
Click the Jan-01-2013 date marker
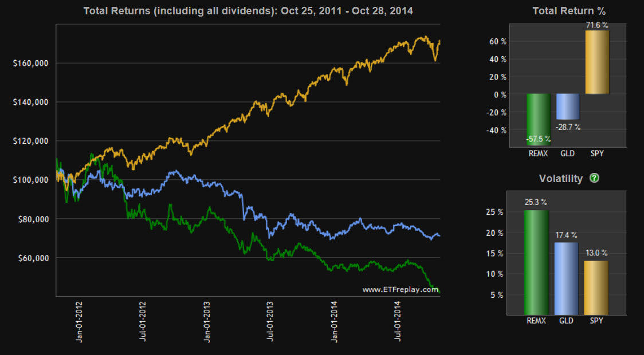pyautogui.click(x=207, y=322)
